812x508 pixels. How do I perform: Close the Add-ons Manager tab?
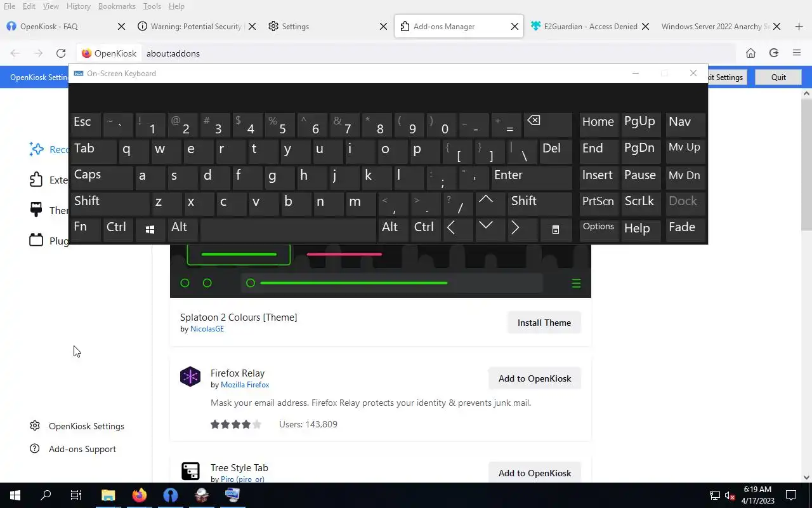coord(514,27)
